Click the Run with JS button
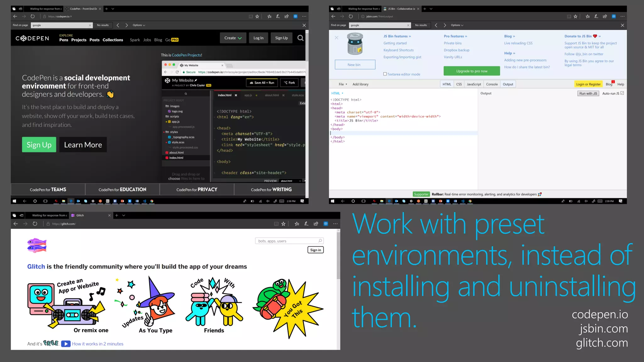This screenshot has height=362, width=644. (x=588, y=93)
